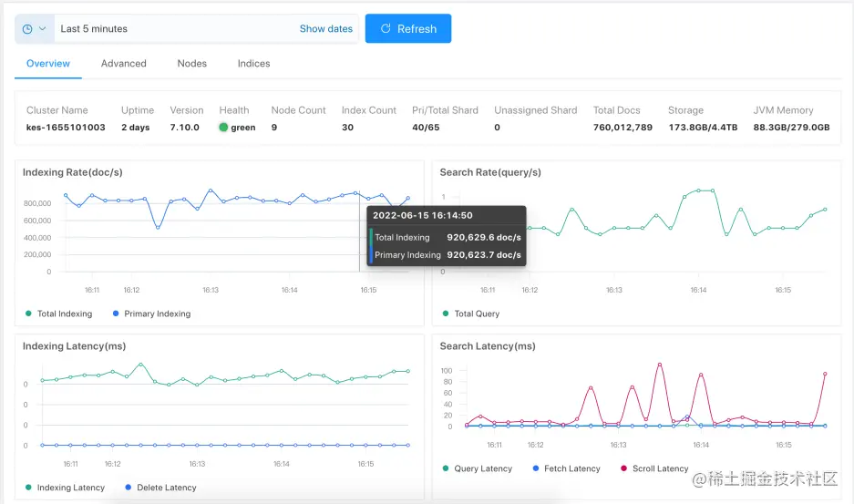Open the Indices tab
This screenshot has width=854, height=504.
[x=253, y=64]
